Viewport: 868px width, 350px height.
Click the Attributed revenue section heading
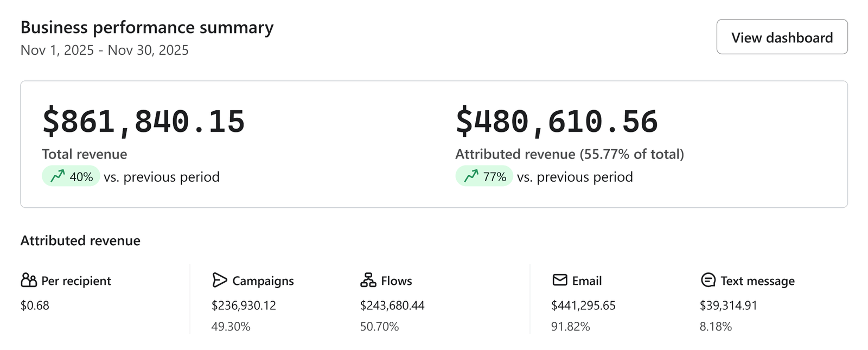tap(80, 240)
